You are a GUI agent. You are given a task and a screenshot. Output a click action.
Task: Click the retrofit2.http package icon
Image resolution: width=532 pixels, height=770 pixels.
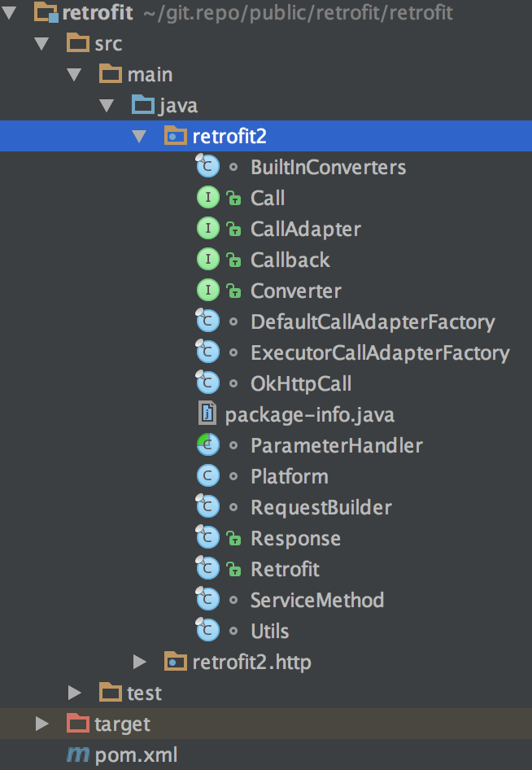coord(175,662)
